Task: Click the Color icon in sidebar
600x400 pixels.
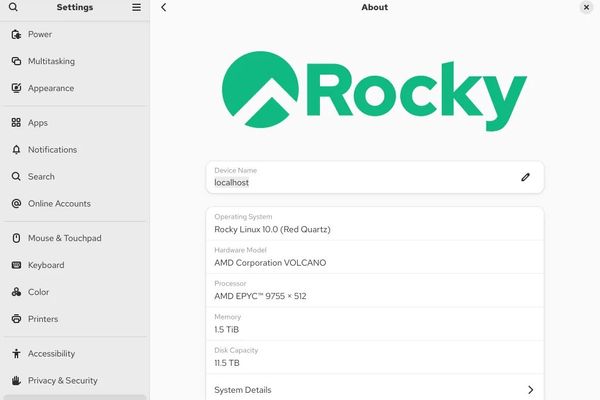Action: coord(16,292)
